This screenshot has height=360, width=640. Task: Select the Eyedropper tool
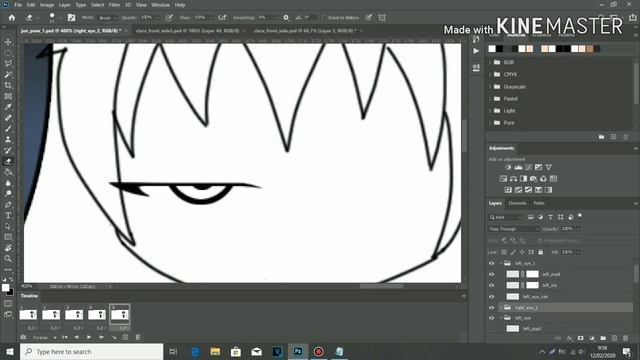8,107
